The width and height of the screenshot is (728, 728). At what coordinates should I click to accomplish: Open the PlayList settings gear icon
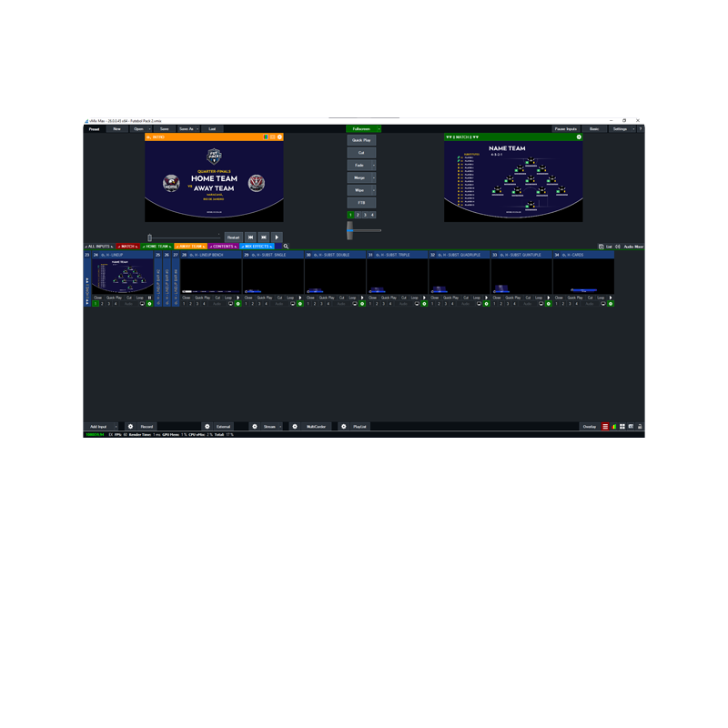[x=343, y=426]
